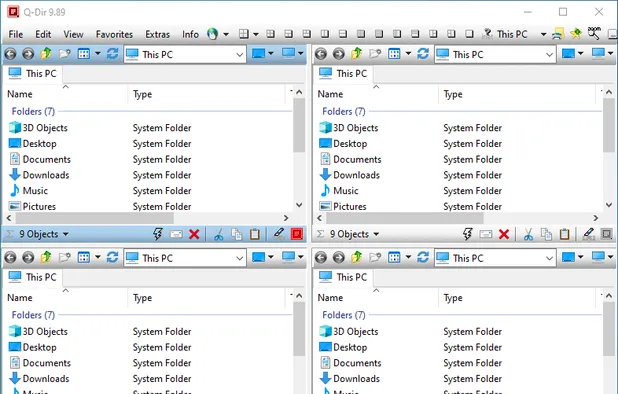The image size is (618, 394).
Task: Expand the top-left pane address combo box
Action: (239, 55)
